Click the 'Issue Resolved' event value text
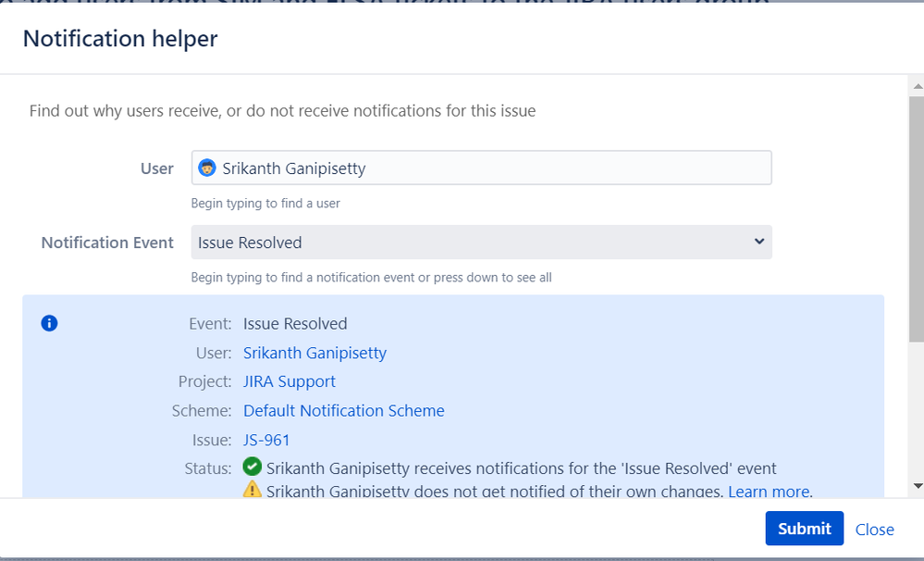The height and width of the screenshot is (561, 924). 295,324
